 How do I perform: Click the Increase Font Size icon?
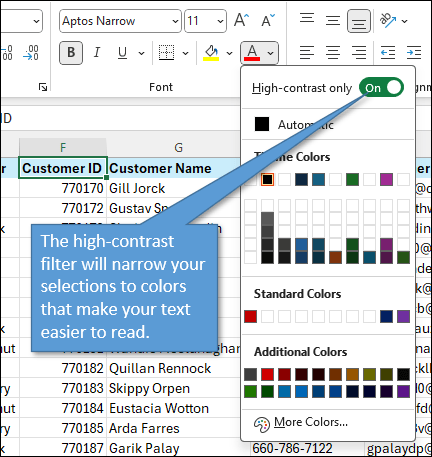point(241,21)
